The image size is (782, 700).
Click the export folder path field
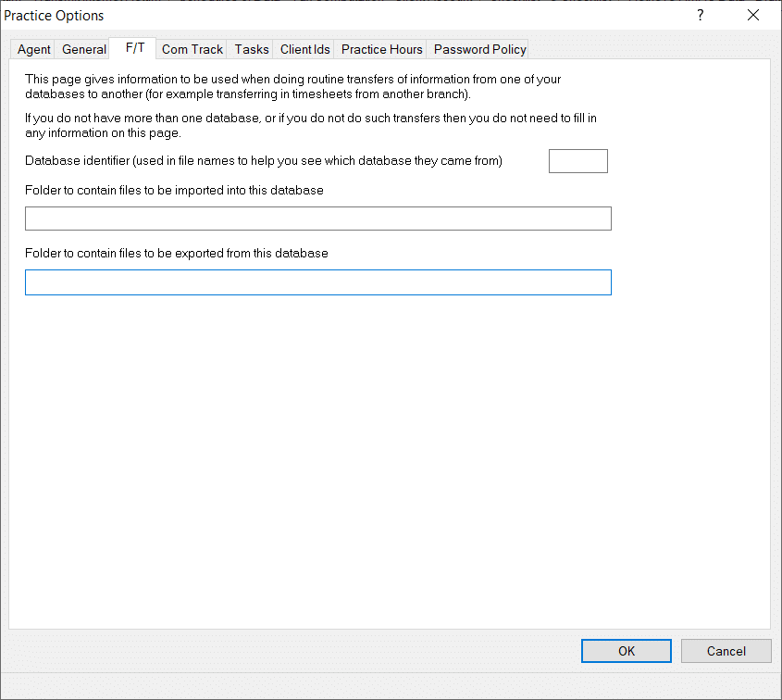[x=318, y=282]
